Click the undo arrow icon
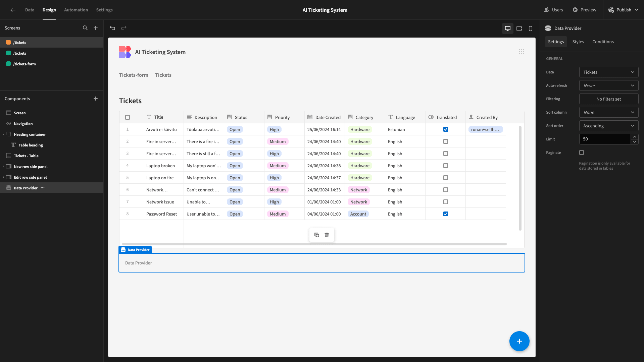 pyautogui.click(x=112, y=28)
